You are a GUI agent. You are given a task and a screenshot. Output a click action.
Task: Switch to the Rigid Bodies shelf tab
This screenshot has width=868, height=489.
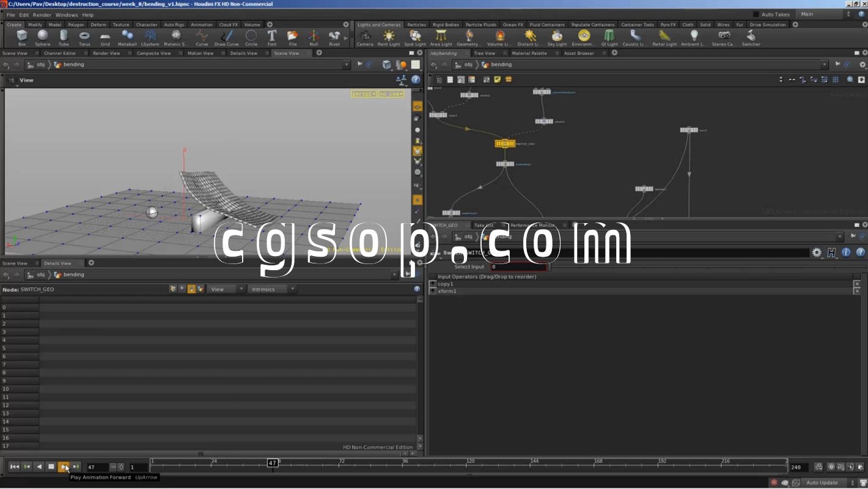coord(446,25)
